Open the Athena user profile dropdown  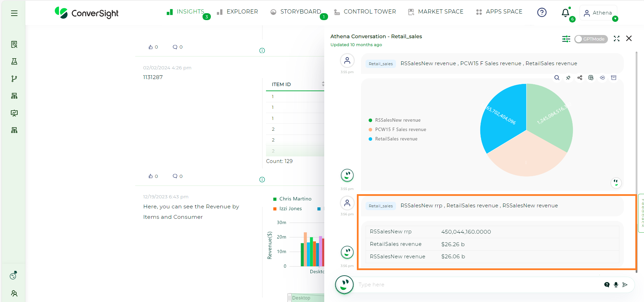point(598,13)
